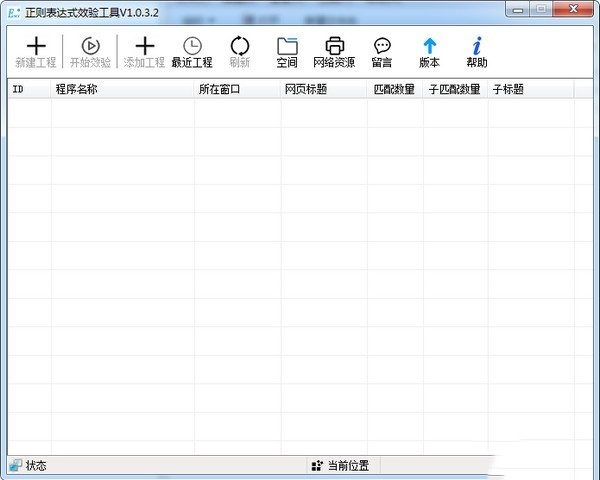Sort by 子标题 column header
The height and width of the screenshot is (480, 600).
531,89
